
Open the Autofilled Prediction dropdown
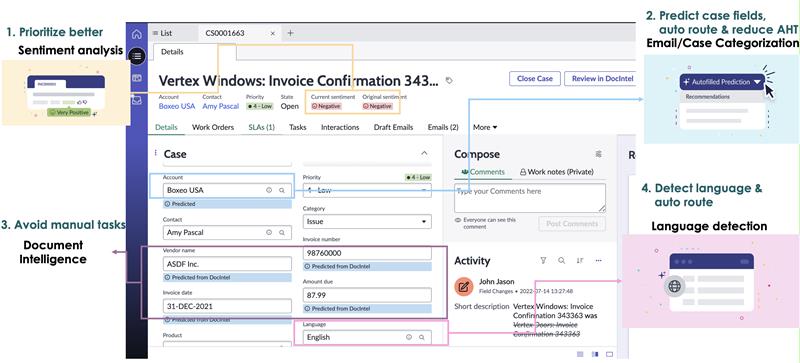tap(722, 82)
